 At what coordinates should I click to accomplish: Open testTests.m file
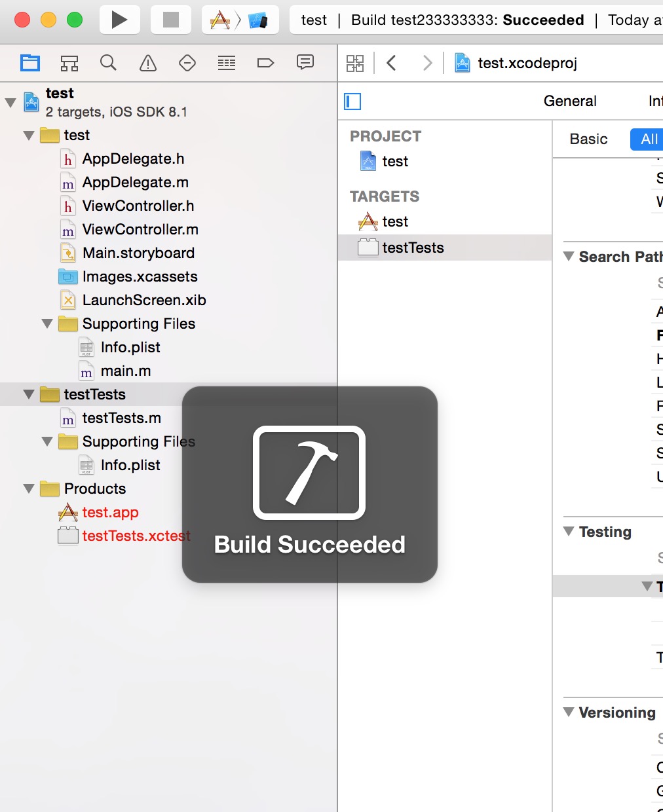[x=121, y=418]
